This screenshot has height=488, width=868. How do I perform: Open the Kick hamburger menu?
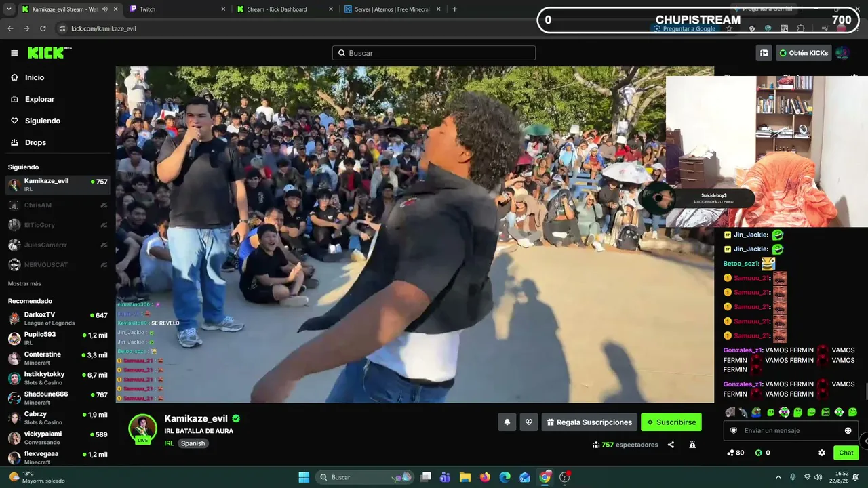click(x=14, y=53)
